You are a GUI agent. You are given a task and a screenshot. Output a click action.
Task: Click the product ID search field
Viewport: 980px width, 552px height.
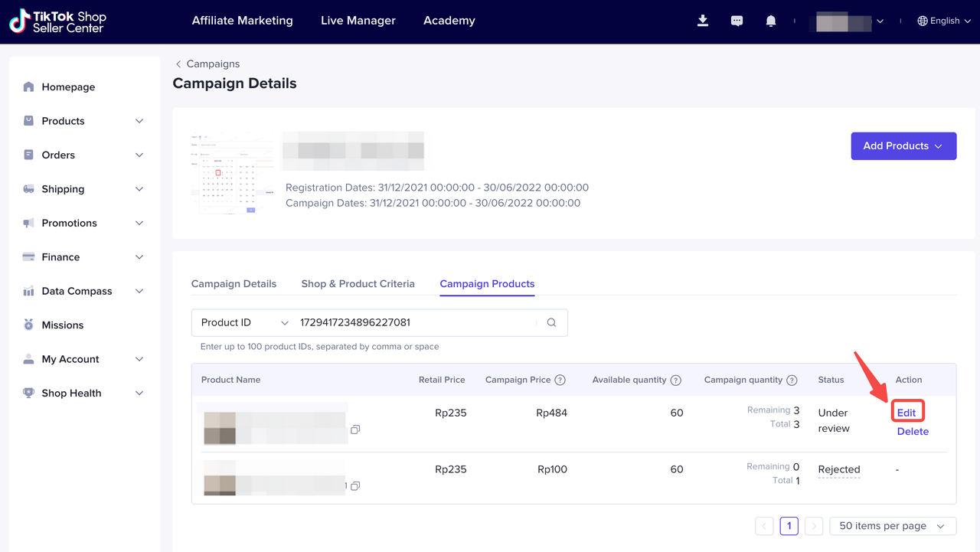(x=413, y=323)
